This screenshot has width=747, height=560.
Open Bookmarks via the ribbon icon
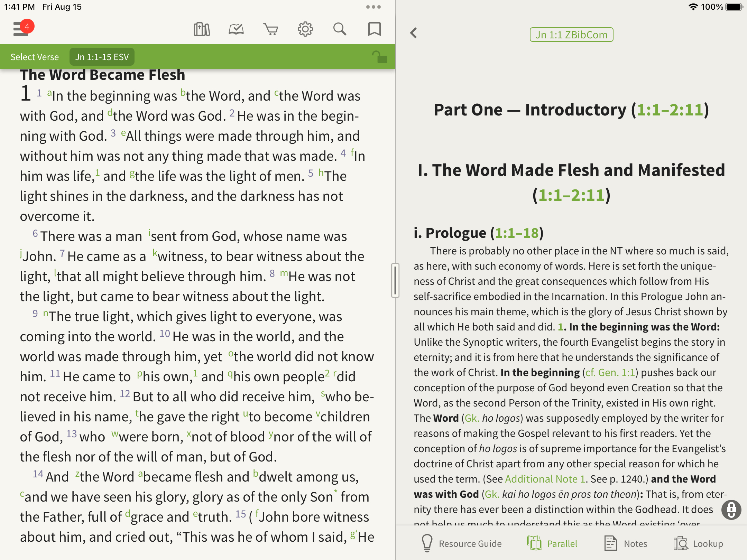(375, 29)
